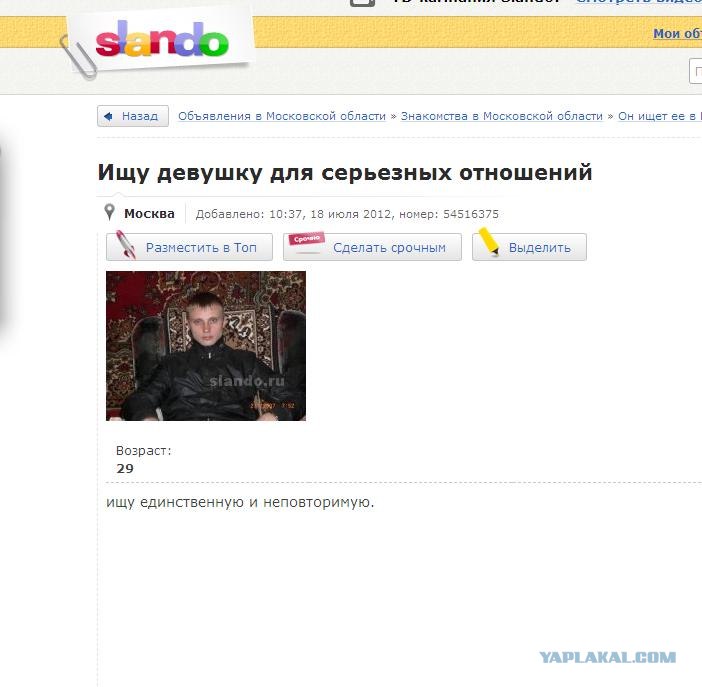Open Объявления в Московской области breadcrumb
Screen dimensions: 702x687
[282, 116]
